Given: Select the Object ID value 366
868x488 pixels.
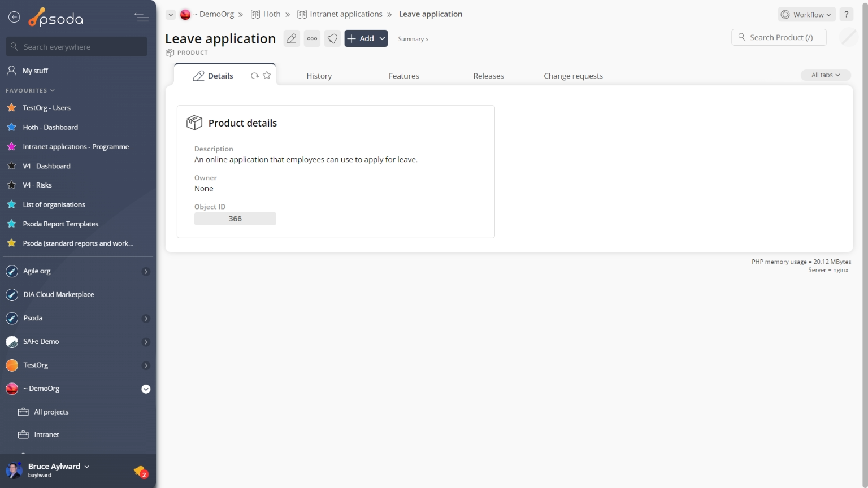Looking at the screenshot, I should tap(235, 219).
